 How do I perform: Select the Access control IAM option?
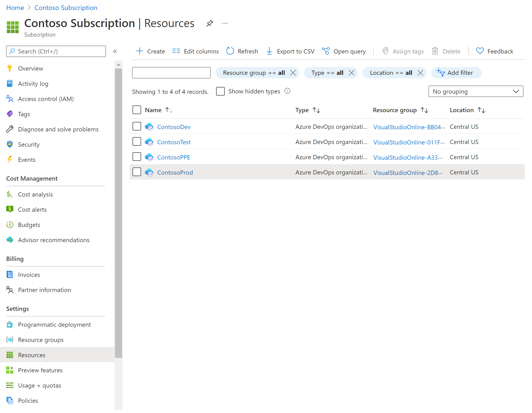coord(46,99)
